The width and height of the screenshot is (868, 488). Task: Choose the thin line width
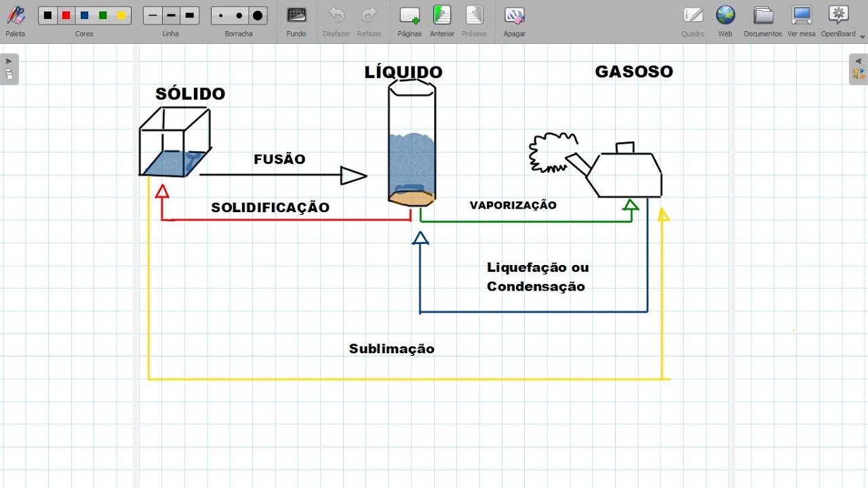click(x=153, y=15)
